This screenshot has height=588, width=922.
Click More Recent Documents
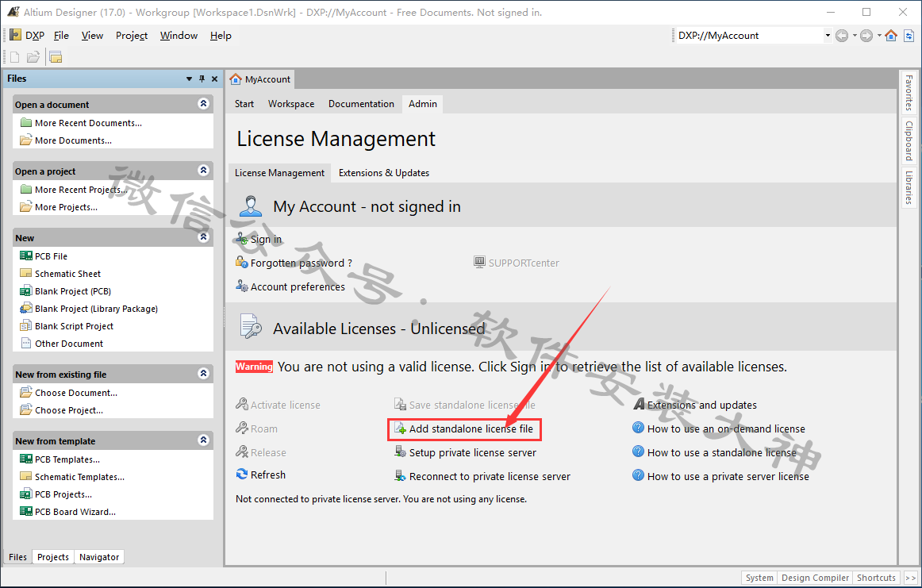click(x=88, y=123)
